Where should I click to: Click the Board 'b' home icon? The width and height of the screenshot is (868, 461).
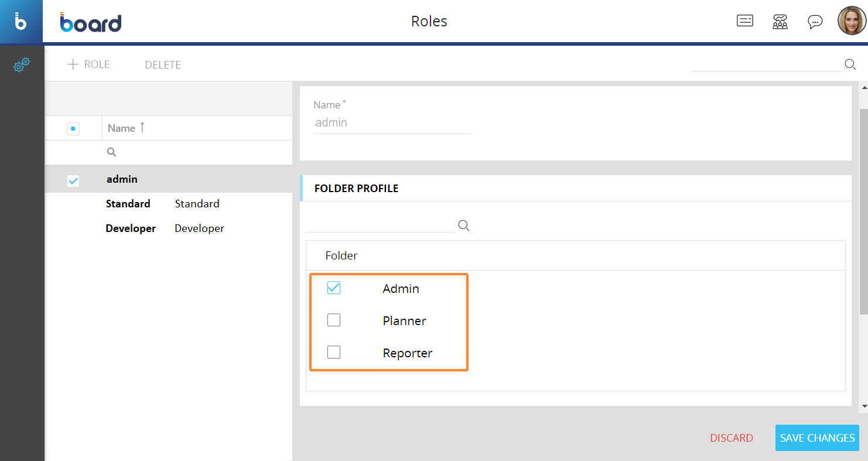click(21, 22)
